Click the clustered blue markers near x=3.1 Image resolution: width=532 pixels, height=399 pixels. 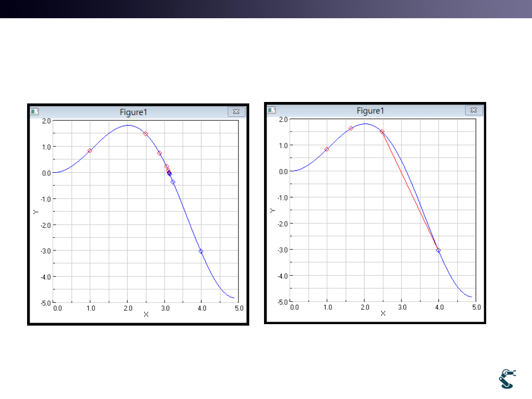coord(169,173)
